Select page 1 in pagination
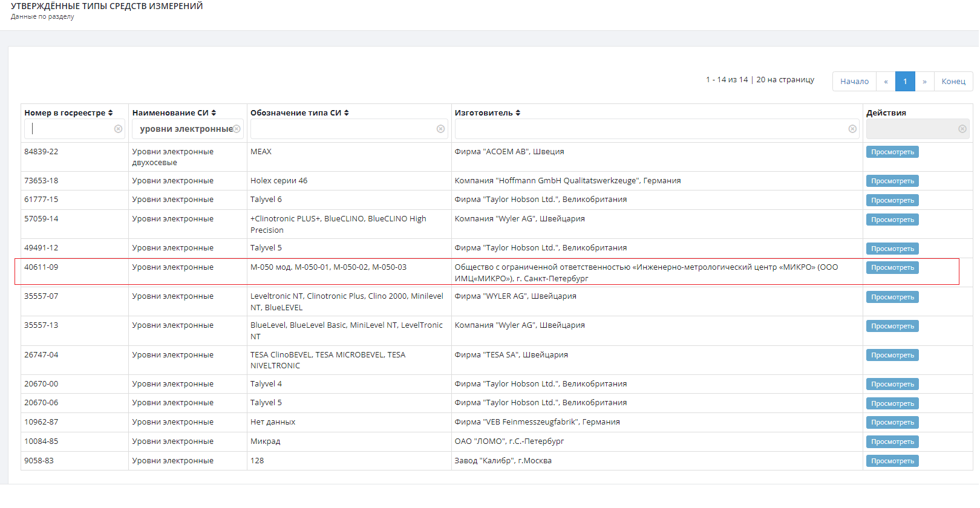This screenshot has width=980, height=508. coord(905,82)
